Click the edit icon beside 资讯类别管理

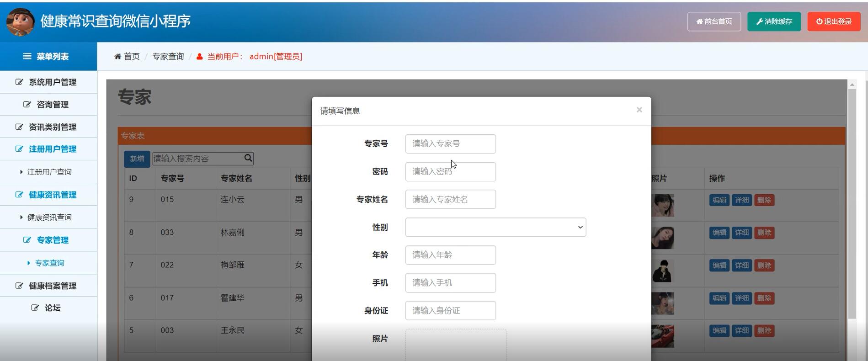coord(19,127)
